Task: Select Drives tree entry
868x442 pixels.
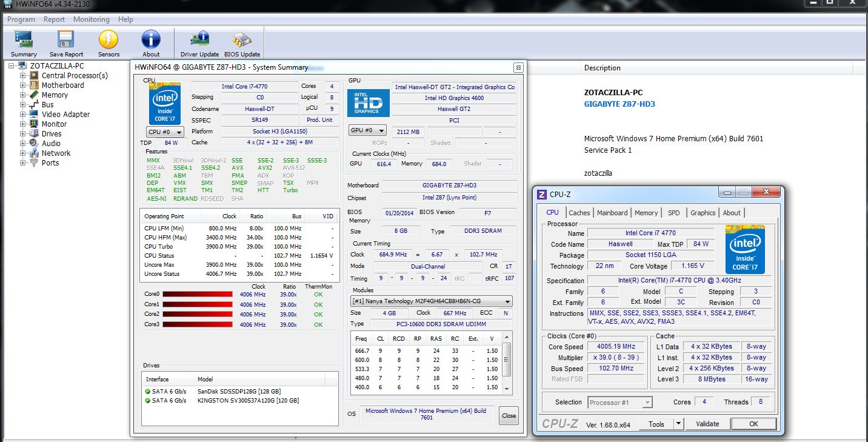Action: [x=52, y=134]
